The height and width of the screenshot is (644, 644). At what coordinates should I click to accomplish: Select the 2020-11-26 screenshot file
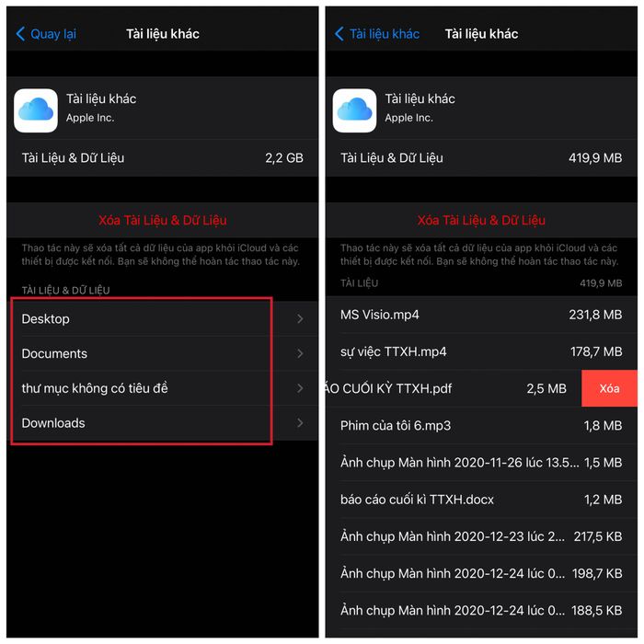pyautogui.click(x=481, y=463)
